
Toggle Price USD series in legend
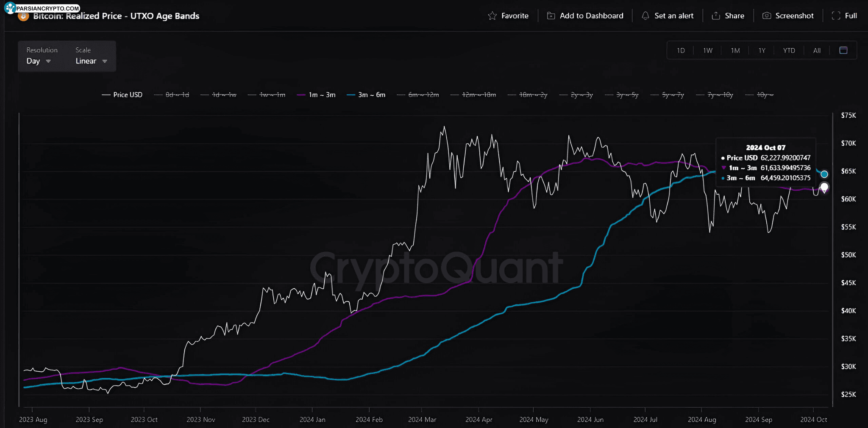(x=122, y=95)
